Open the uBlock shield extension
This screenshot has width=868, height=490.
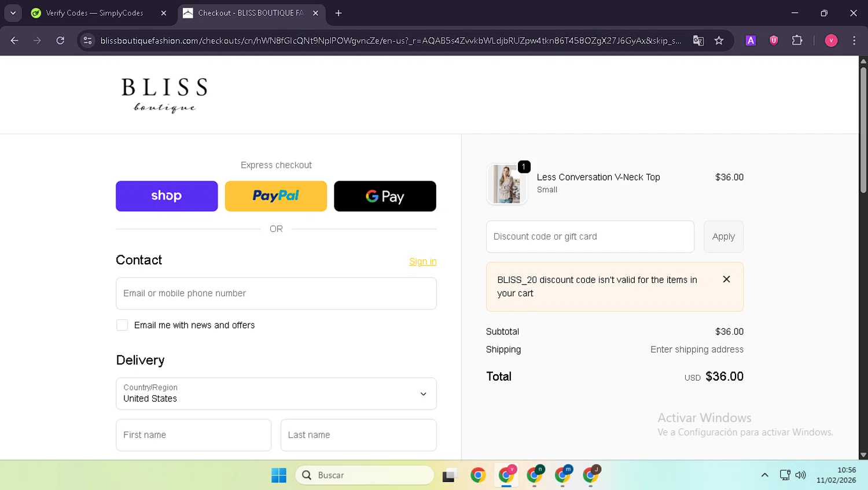coord(774,40)
